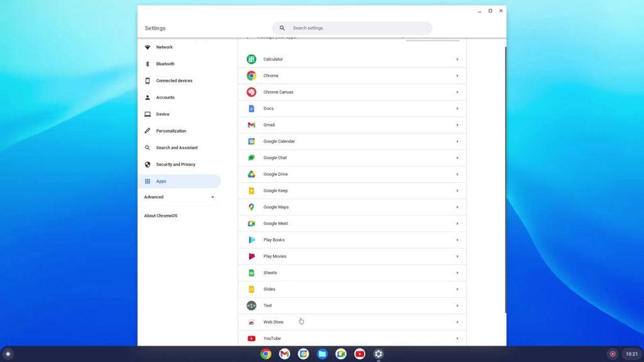Open the Google Calendar row label

coord(279,141)
